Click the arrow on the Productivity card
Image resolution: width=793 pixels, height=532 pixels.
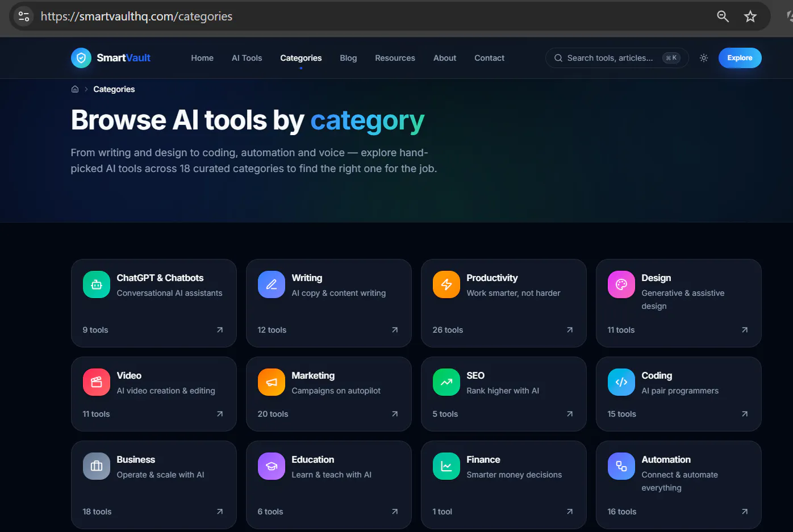click(570, 330)
